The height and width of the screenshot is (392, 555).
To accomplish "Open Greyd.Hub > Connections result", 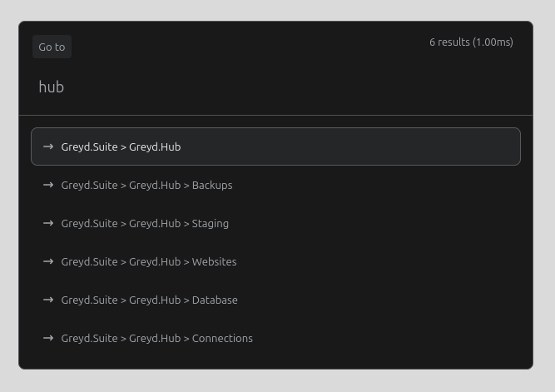I will 275,338.
